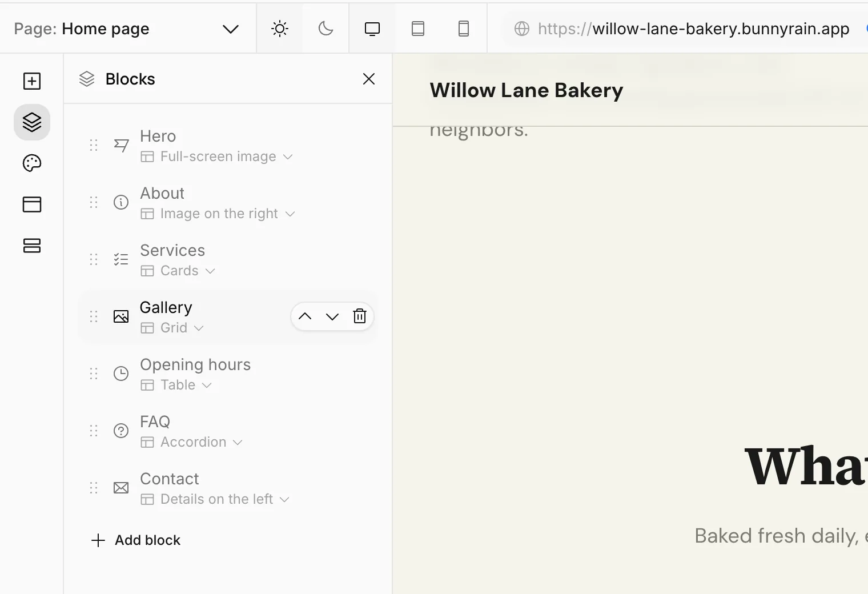Image resolution: width=868 pixels, height=594 pixels.
Task: Switch to dark mode moon icon
Action: coord(325,29)
